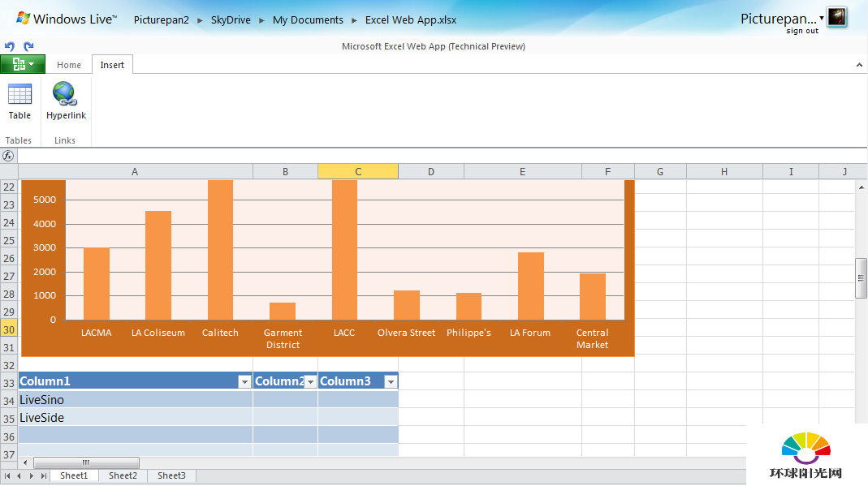The width and height of the screenshot is (868, 486).
Task: Select column G header
Action: click(x=660, y=172)
